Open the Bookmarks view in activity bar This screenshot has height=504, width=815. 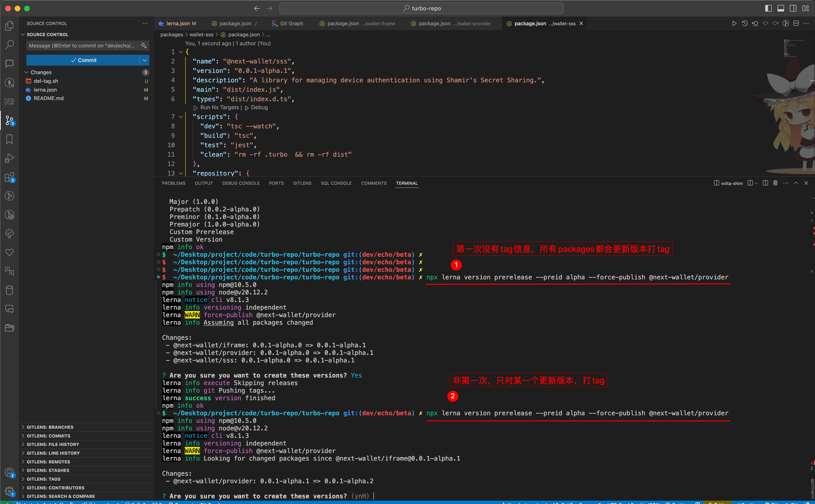pyautogui.click(x=9, y=139)
